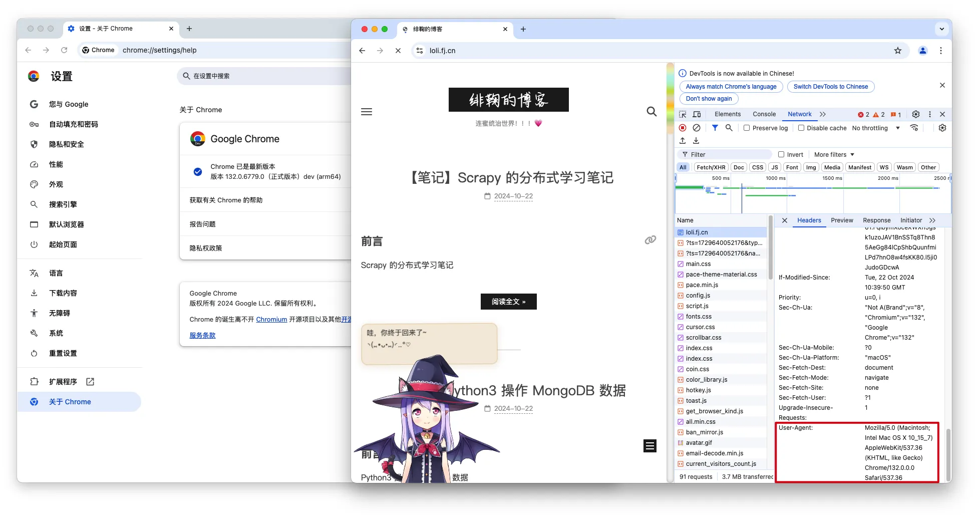The image size is (980, 520).
Task: Open the DevTools main settings gear
Action: tap(916, 114)
